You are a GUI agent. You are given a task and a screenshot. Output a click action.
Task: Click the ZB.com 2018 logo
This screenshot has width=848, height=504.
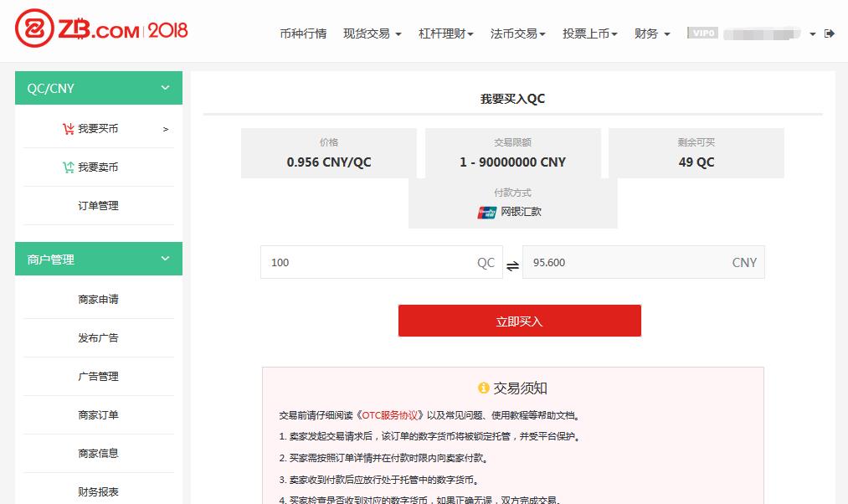101,28
